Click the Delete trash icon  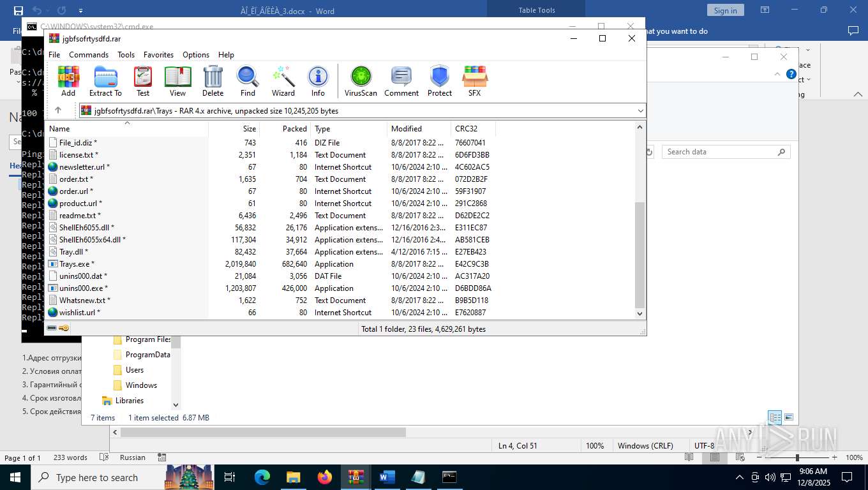click(x=213, y=81)
